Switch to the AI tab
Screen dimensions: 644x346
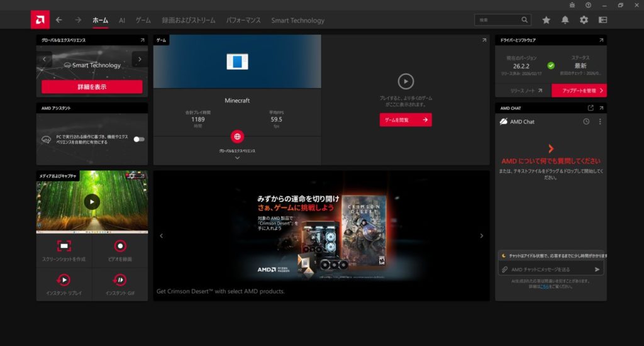pos(122,20)
